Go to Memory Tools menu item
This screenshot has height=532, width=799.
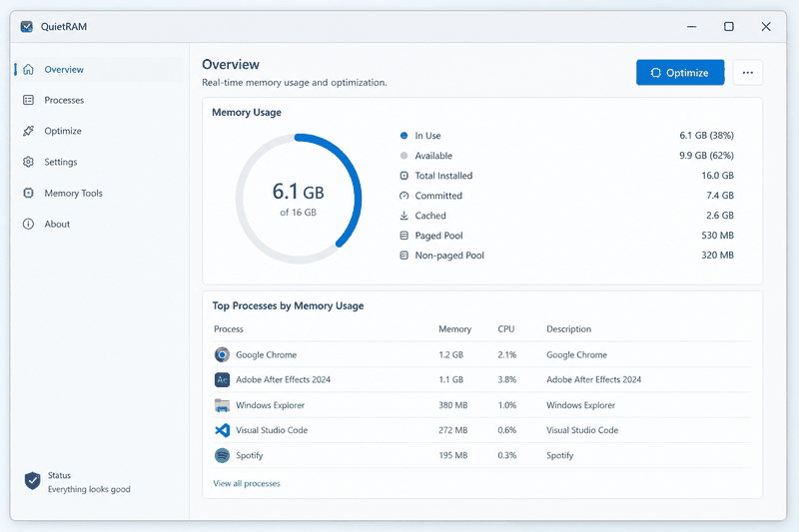[73, 193]
